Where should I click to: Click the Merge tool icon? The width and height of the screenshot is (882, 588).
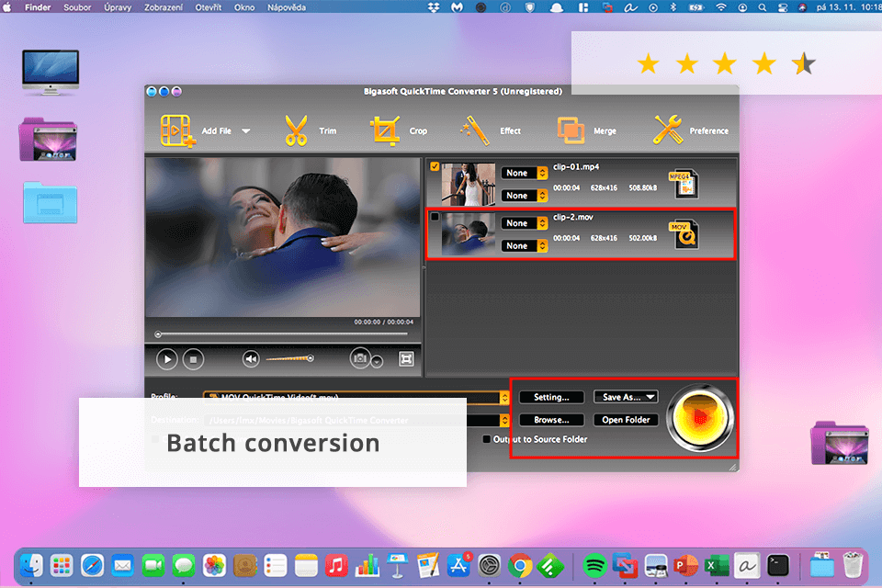[571, 130]
